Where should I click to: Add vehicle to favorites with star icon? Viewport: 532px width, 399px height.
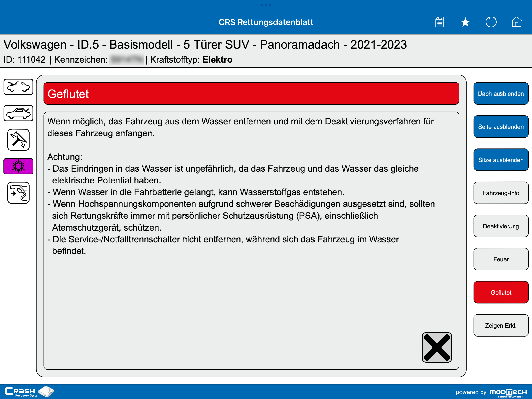[x=465, y=22]
